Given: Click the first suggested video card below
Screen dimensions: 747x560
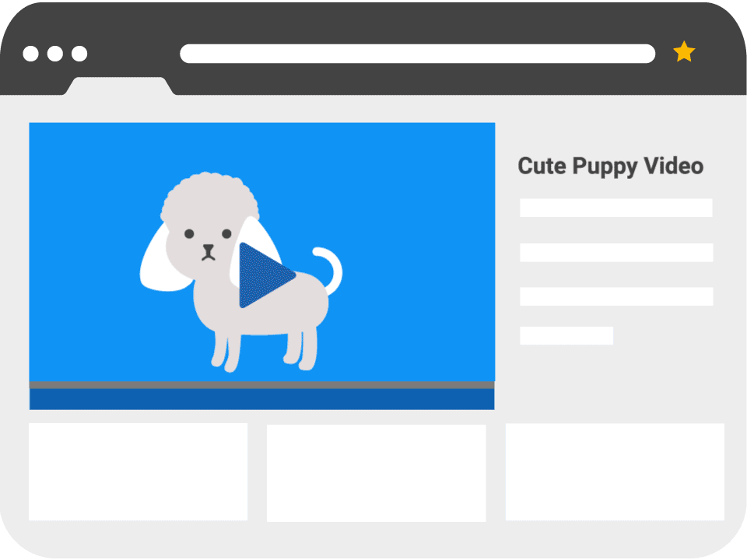Looking at the screenshot, I should point(137,471).
